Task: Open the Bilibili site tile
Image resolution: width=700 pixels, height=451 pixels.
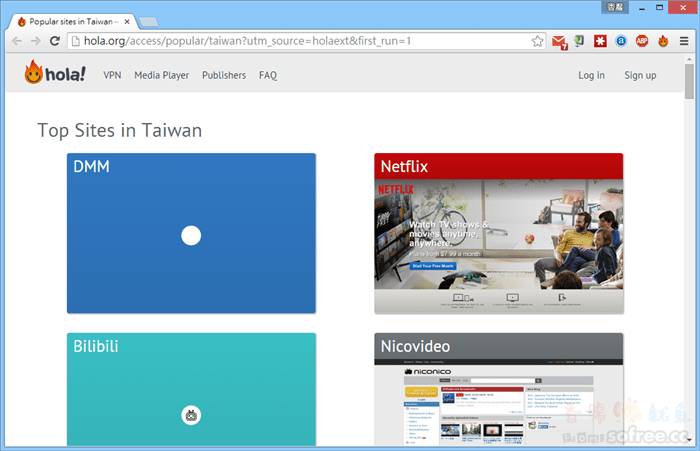Action: [191, 389]
